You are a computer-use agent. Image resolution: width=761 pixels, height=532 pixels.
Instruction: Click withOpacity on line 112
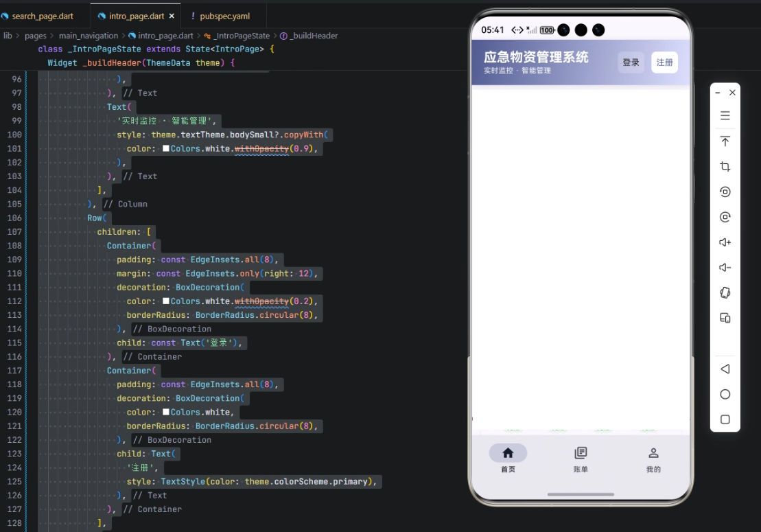(261, 301)
